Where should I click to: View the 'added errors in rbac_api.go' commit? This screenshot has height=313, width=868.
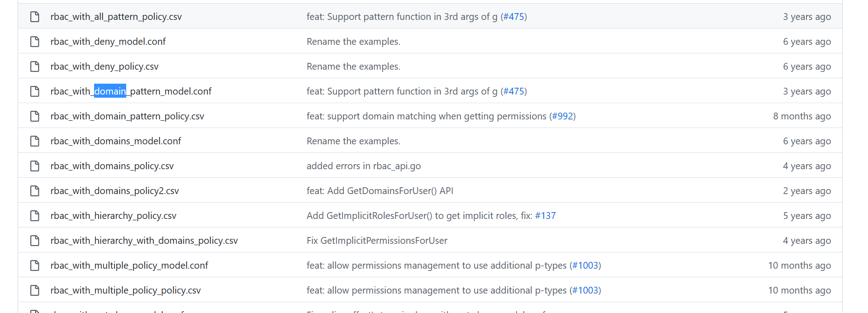point(364,166)
